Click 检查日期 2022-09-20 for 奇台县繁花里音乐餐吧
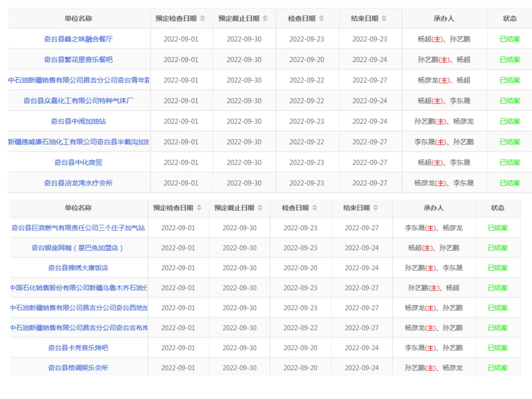The width and height of the screenshot is (532, 399). pos(307,60)
